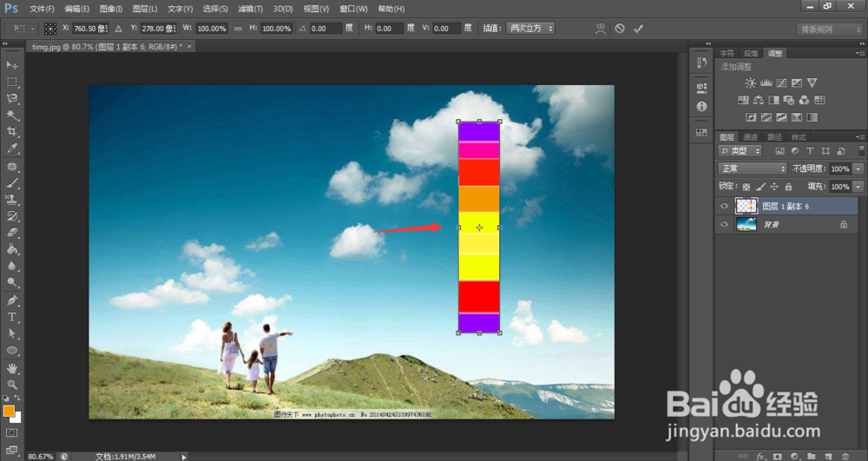Open the 窗口(W) menu

click(354, 9)
